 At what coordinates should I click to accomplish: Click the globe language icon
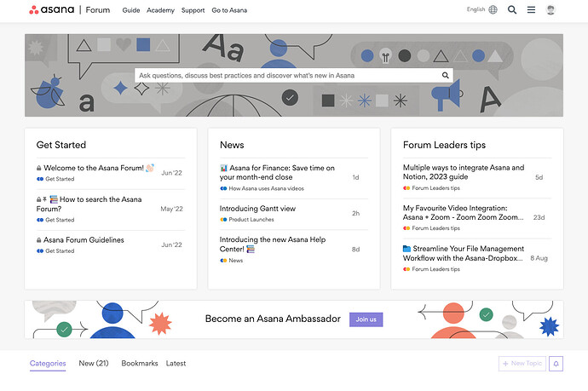coord(493,9)
